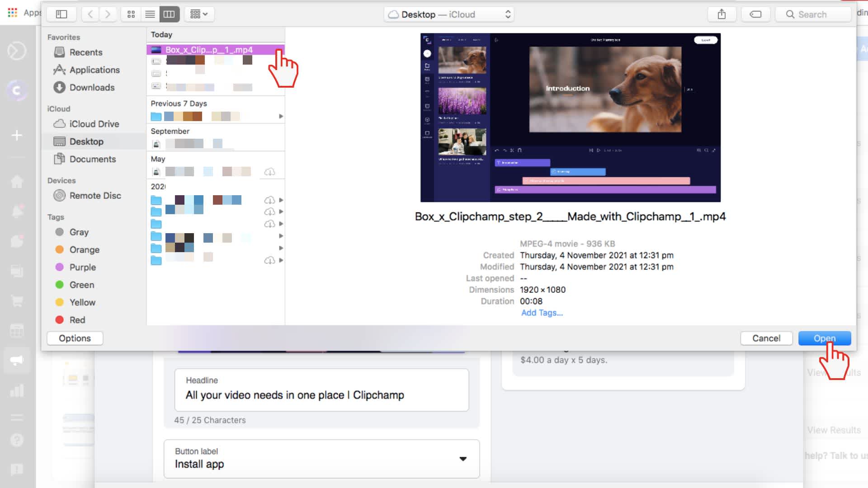Viewport: 868px width, 488px height.
Task: Click the shopping cart icon in left sidebar
Action: tap(17, 301)
